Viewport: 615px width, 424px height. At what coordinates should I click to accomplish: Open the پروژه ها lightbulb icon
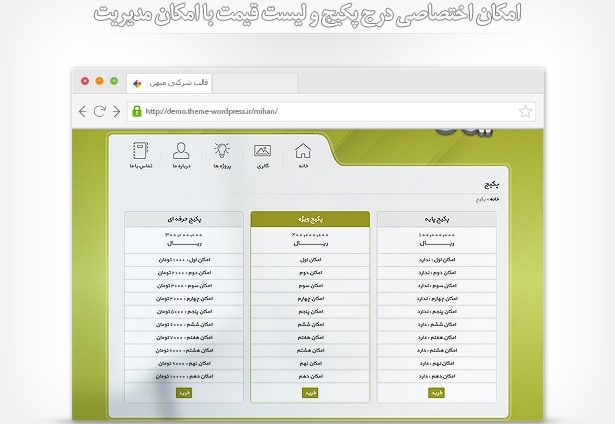221,156
